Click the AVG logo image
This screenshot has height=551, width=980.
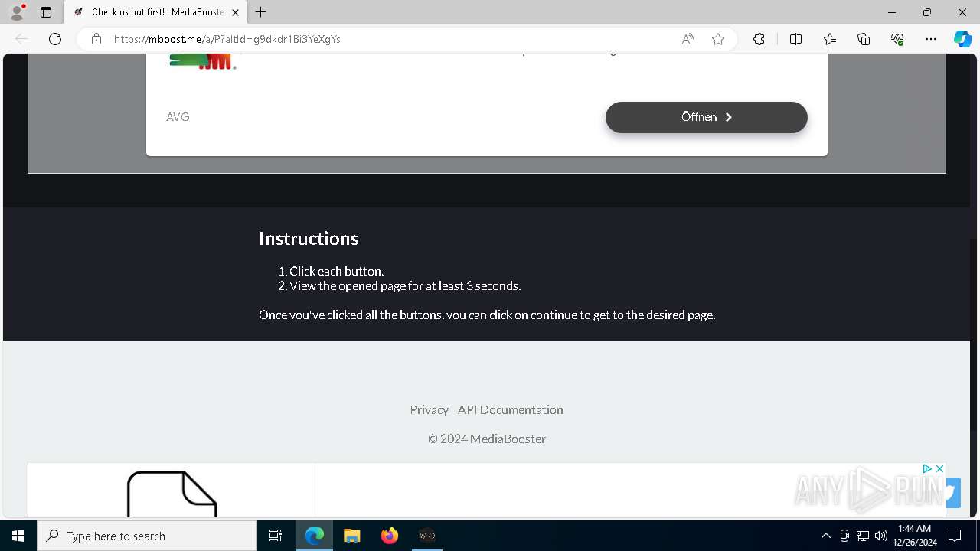point(202,61)
